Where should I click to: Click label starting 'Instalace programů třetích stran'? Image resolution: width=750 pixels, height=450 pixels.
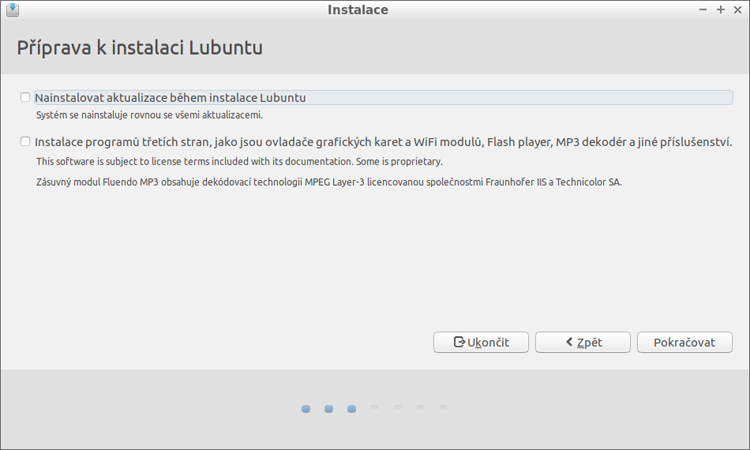coord(383,142)
